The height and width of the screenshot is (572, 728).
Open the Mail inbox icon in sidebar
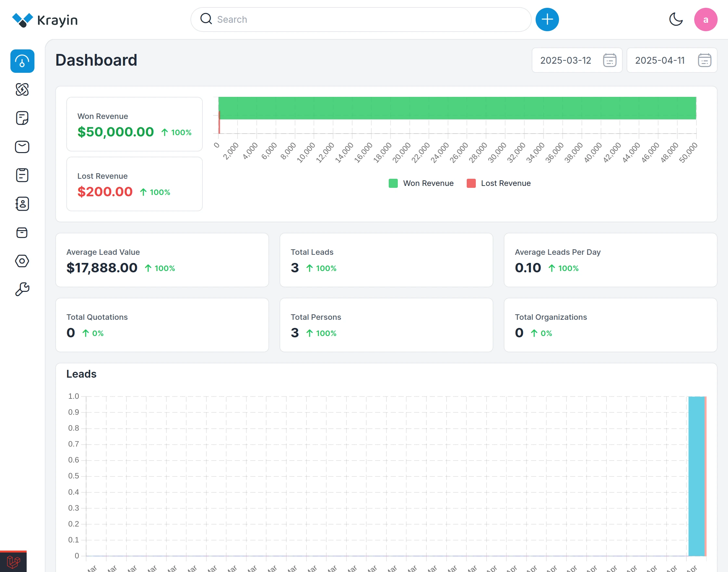[x=22, y=147]
